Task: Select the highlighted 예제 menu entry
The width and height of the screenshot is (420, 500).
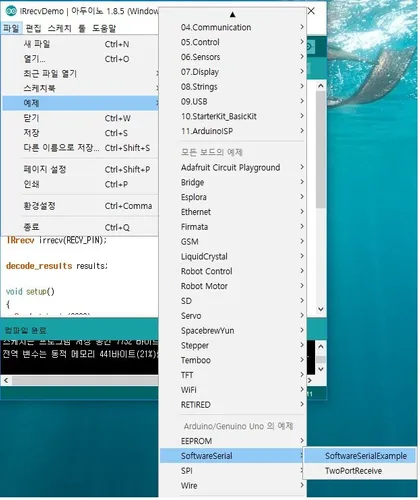Action: coord(80,103)
